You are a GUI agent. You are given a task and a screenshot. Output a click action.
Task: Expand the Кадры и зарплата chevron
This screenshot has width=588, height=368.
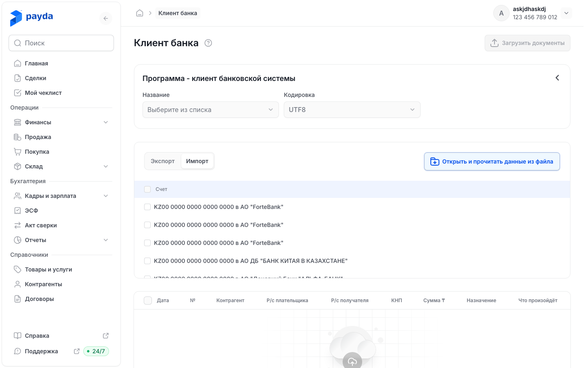pyautogui.click(x=106, y=196)
